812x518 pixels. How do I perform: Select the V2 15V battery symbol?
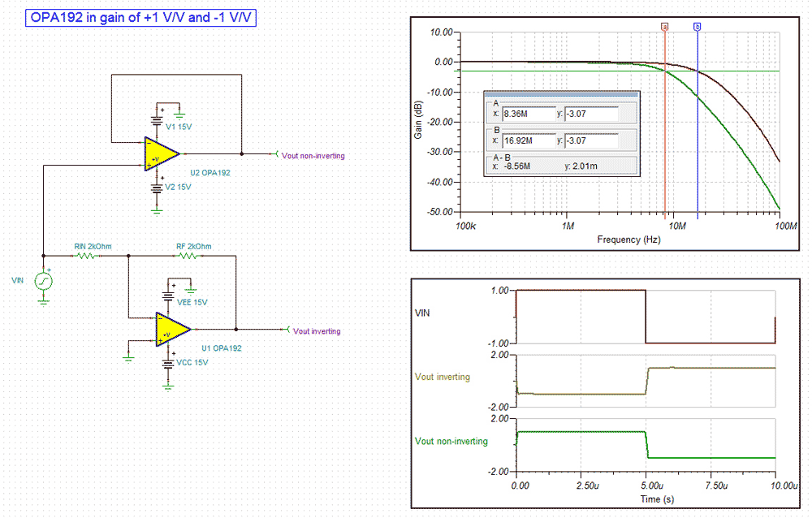point(157,188)
